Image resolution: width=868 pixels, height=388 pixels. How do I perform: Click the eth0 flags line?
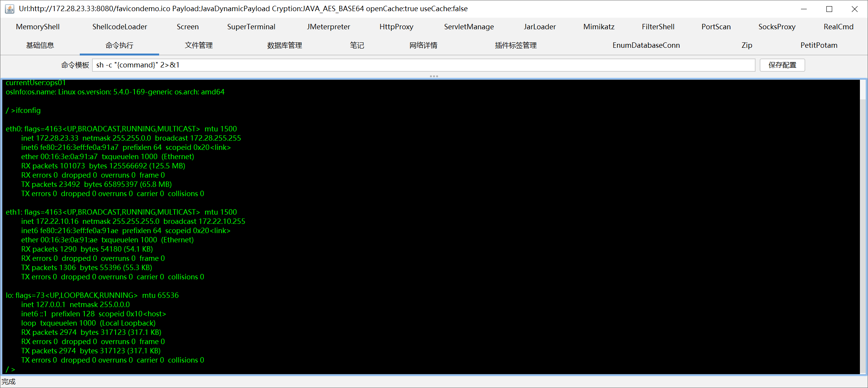pyautogui.click(x=121, y=129)
